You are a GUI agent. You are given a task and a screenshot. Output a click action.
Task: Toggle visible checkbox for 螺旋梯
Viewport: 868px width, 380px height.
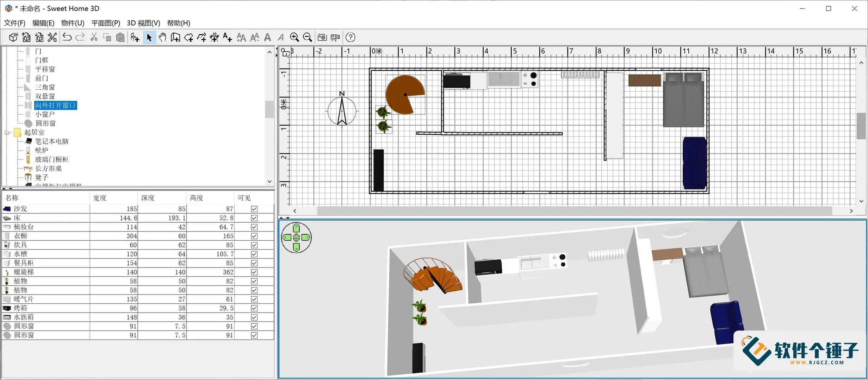click(254, 272)
